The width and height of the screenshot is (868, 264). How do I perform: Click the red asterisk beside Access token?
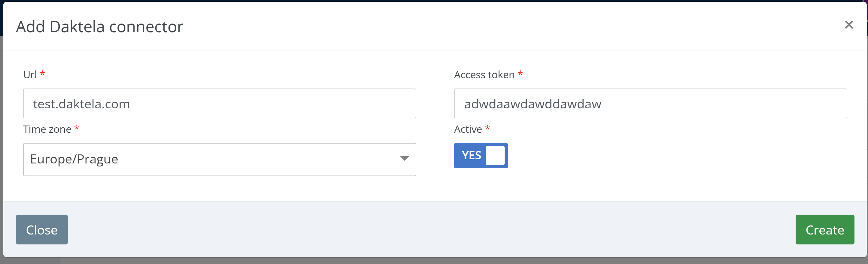[520, 73]
